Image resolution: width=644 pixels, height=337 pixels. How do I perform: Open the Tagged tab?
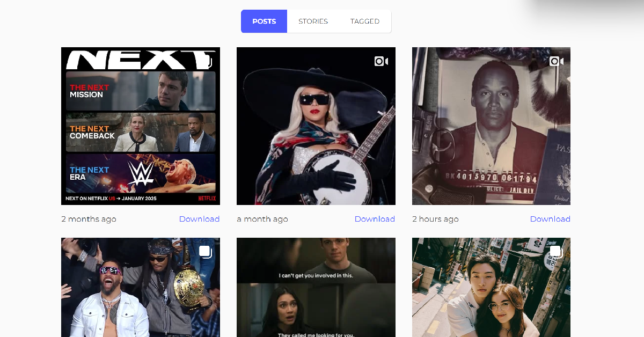364,21
